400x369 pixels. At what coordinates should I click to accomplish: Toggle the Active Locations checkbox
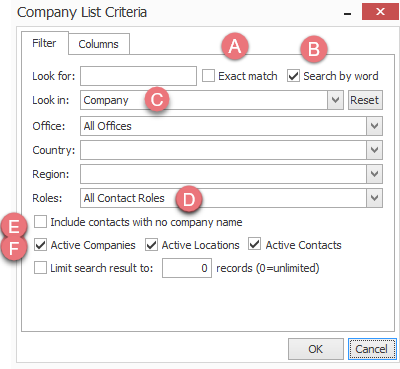(x=151, y=245)
